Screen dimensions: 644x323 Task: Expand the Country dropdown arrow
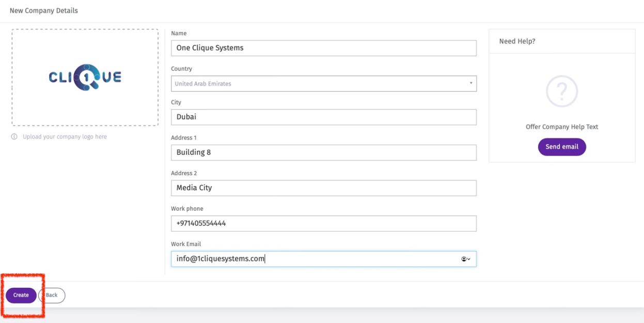pos(471,83)
